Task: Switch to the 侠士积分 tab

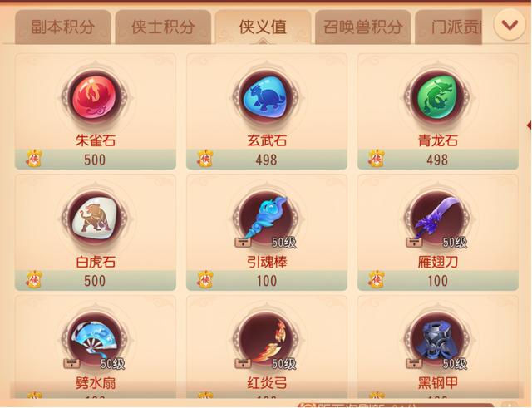Action: tap(163, 27)
